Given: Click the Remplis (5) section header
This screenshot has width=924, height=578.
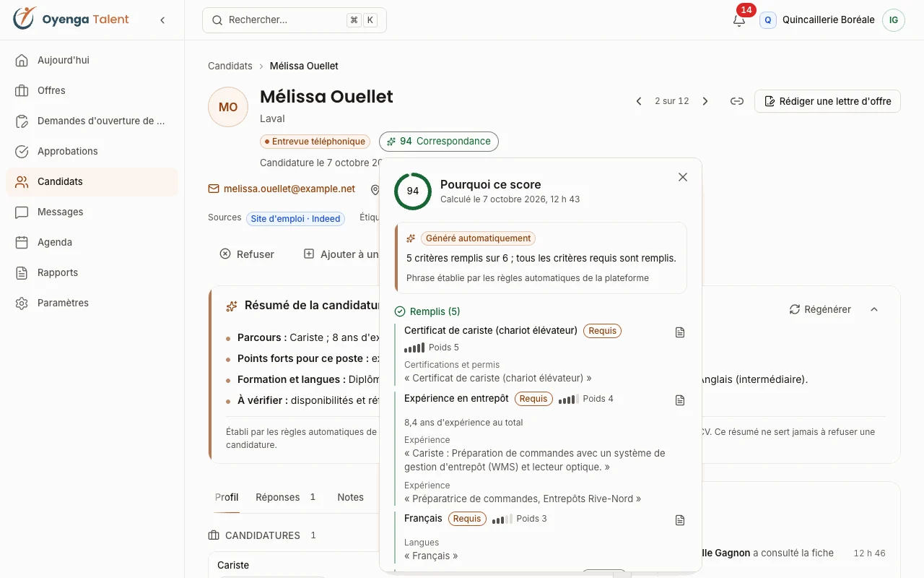Looking at the screenshot, I should [x=427, y=311].
